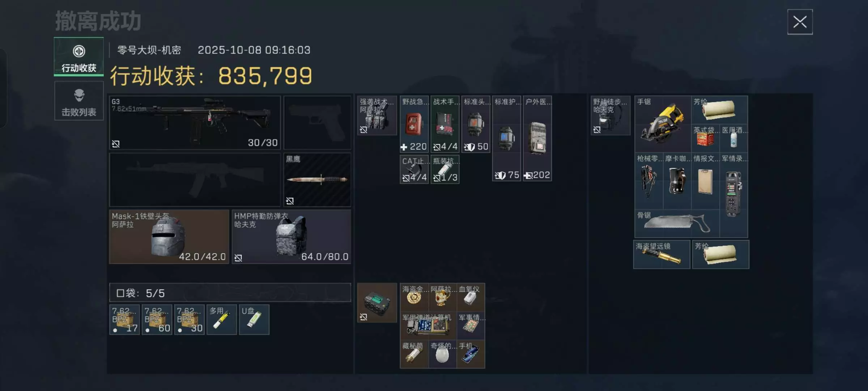Screen dimensions: 868x391
Task: Open the 行动收获 tab
Action: 79,57
